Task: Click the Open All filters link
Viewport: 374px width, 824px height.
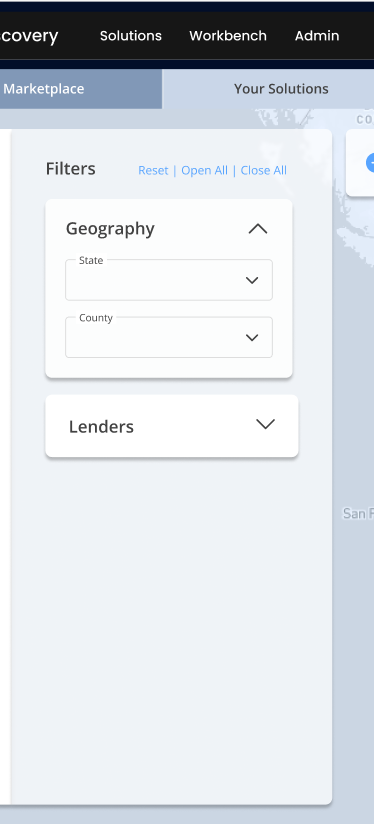Action: (204, 170)
